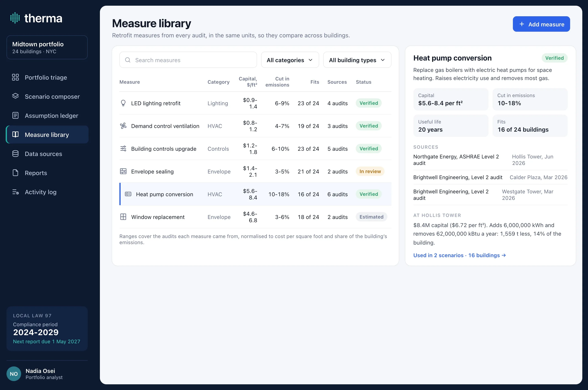Click the Reports document icon
This screenshot has width=588, height=390.
tap(15, 173)
